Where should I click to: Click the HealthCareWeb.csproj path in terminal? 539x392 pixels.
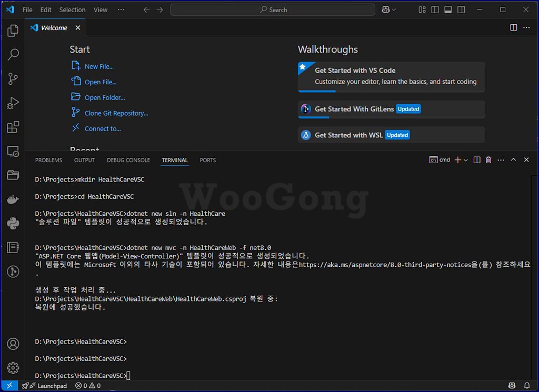coord(141,299)
